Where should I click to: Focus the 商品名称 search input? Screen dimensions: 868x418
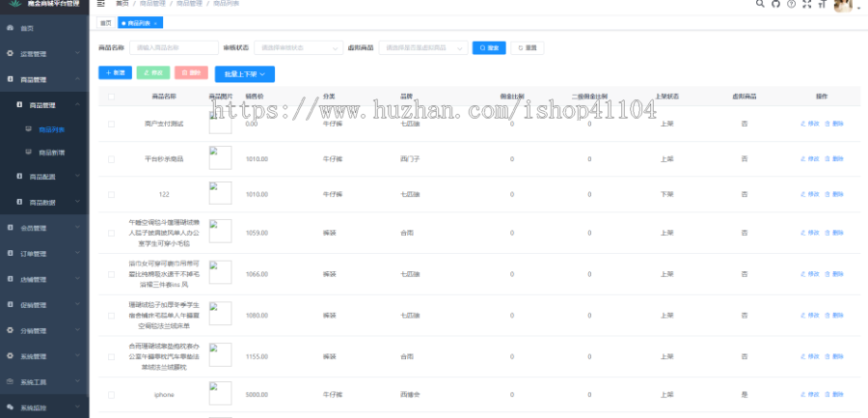click(x=174, y=47)
